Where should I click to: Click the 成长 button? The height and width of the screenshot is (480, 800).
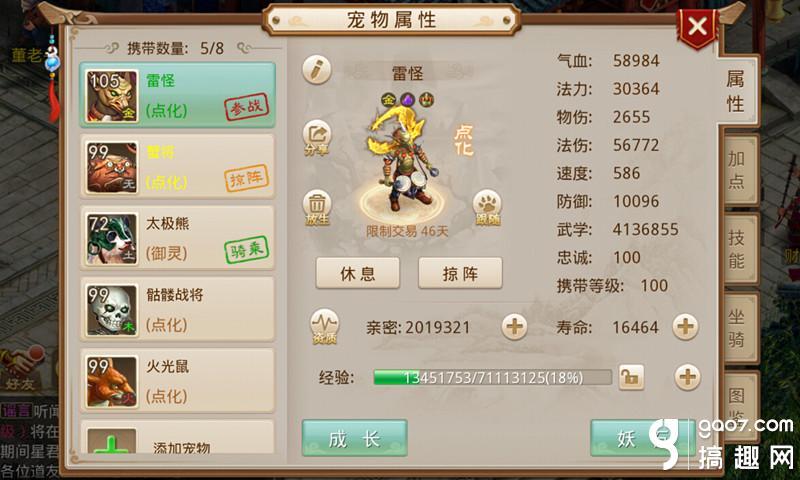[355, 438]
